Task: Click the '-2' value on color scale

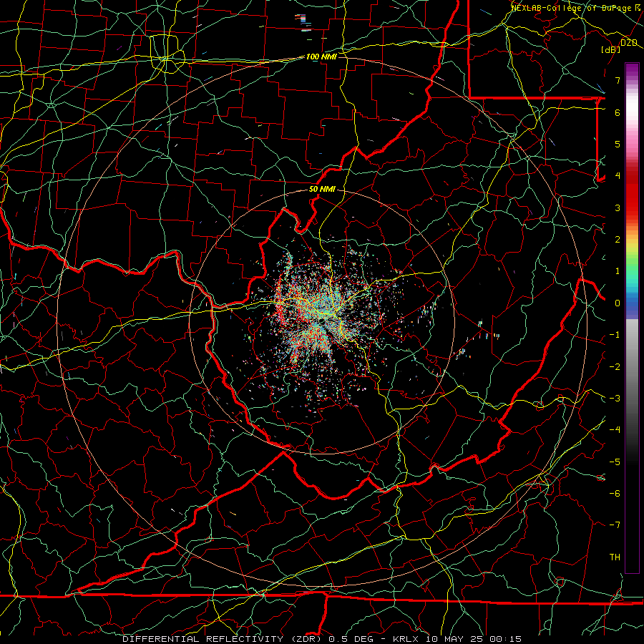Action: (615, 367)
